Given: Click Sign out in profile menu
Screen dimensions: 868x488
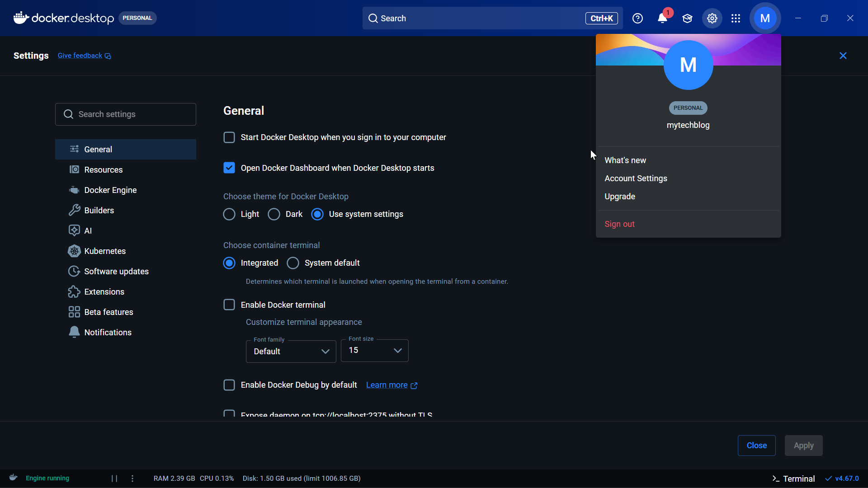Looking at the screenshot, I should [x=619, y=224].
